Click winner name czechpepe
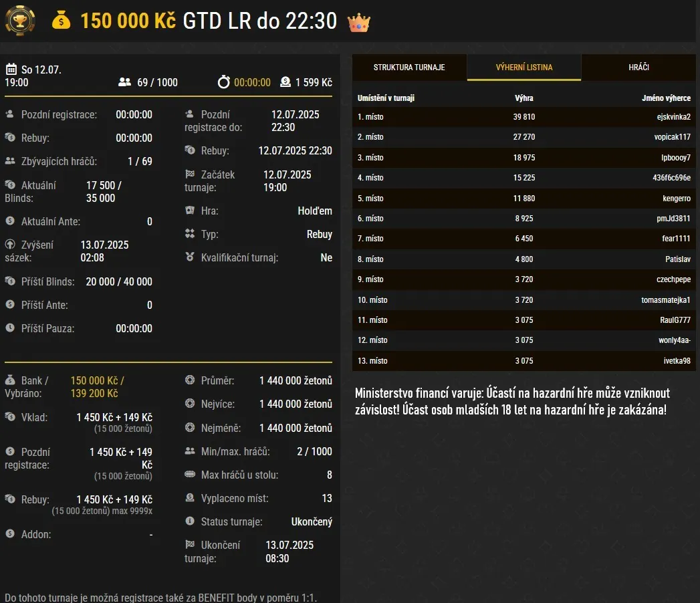700x603 pixels. point(673,279)
